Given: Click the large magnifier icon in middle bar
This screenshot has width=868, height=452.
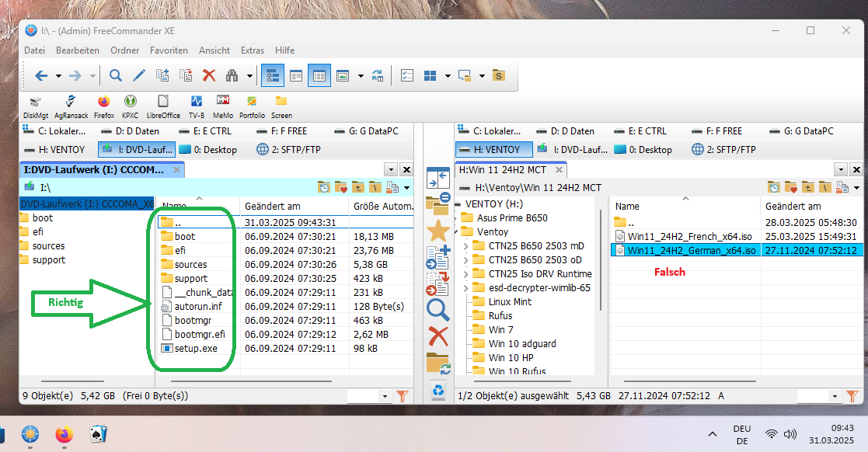Looking at the screenshot, I should pos(437,311).
